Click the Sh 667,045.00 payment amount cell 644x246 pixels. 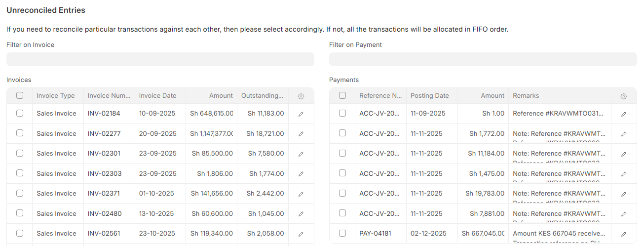click(483, 233)
